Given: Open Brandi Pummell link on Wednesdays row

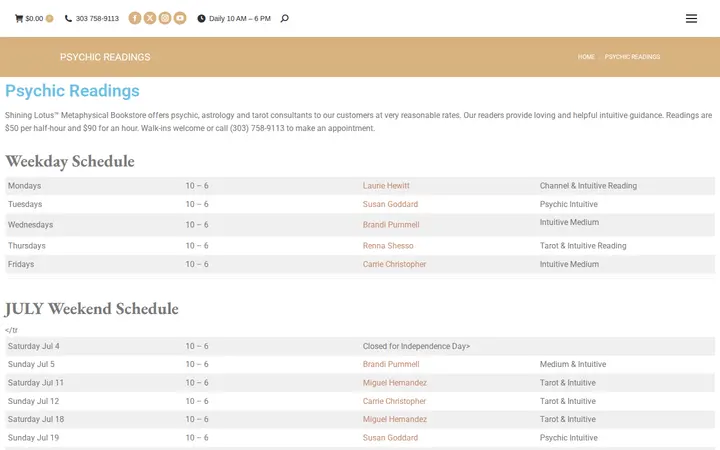Looking at the screenshot, I should point(391,225).
